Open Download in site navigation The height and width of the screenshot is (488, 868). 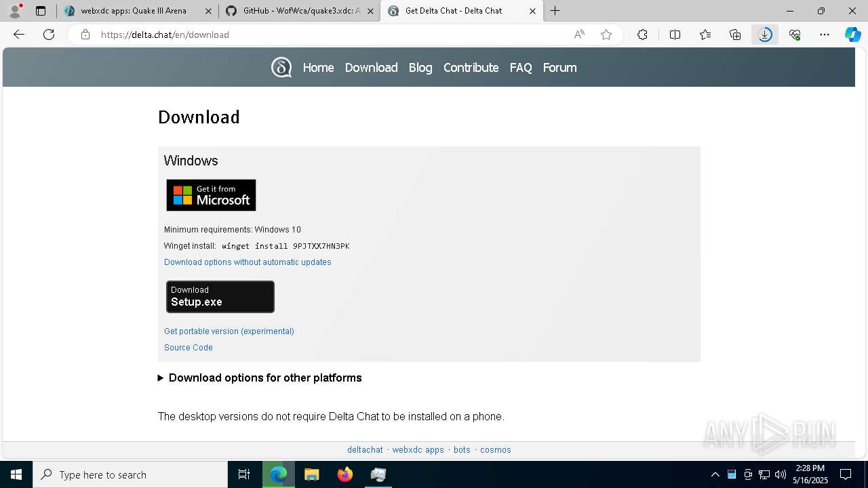point(371,68)
